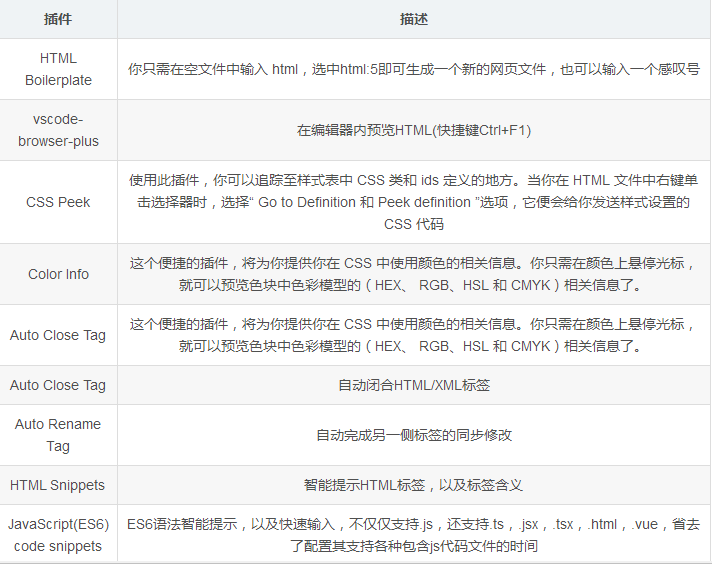Screen dimensions: 712x564
Task: Select the vscode-browser-plus plugin name
Action: coord(58,130)
